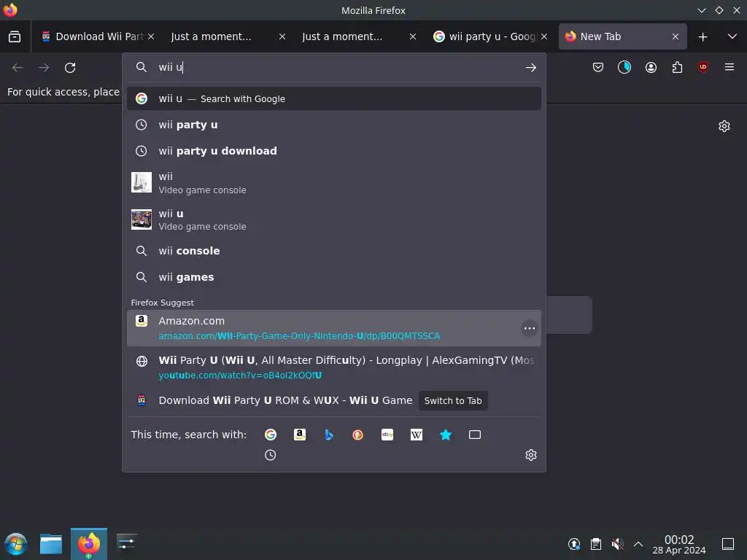Open the clipboard tray icon

596,544
